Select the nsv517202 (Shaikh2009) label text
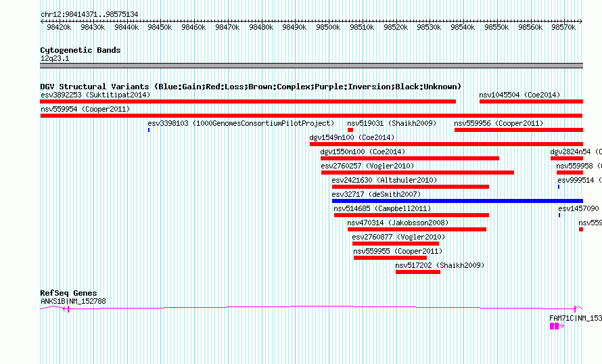602x364 pixels. click(440, 265)
